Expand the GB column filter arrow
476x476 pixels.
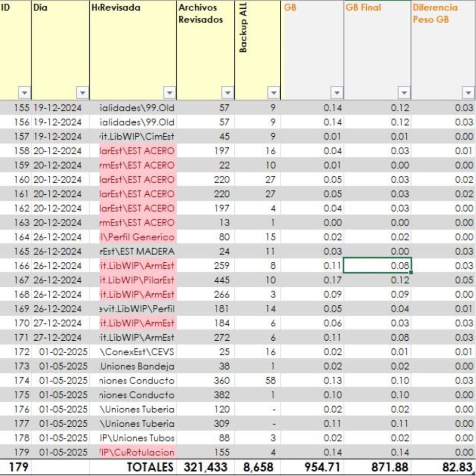tap(337, 93)
